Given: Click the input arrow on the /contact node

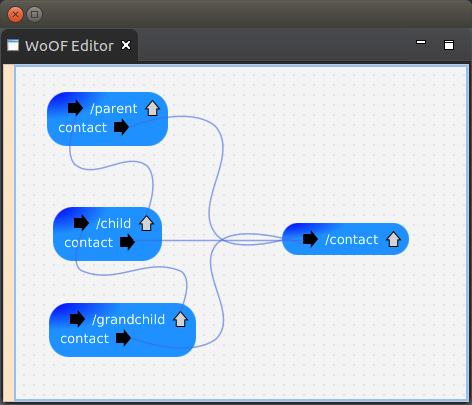Looking at the screenshot, I should click(x=310, y=239).
